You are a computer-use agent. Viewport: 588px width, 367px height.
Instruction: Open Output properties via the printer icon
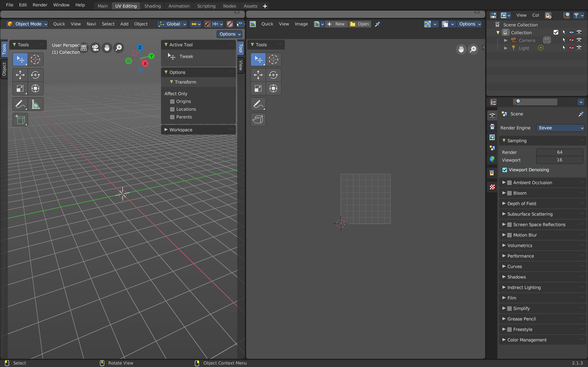point(492,126)
